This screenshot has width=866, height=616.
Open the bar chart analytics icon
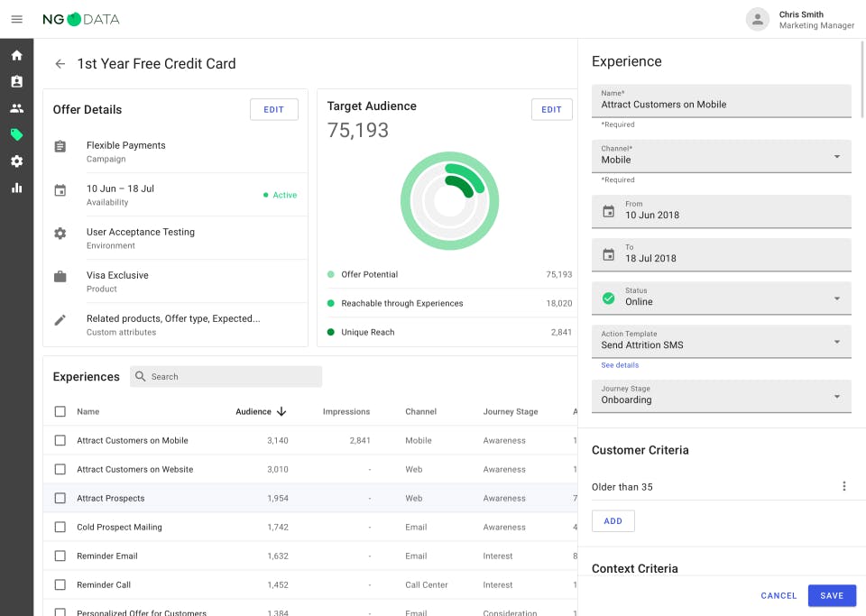(16, 188)
